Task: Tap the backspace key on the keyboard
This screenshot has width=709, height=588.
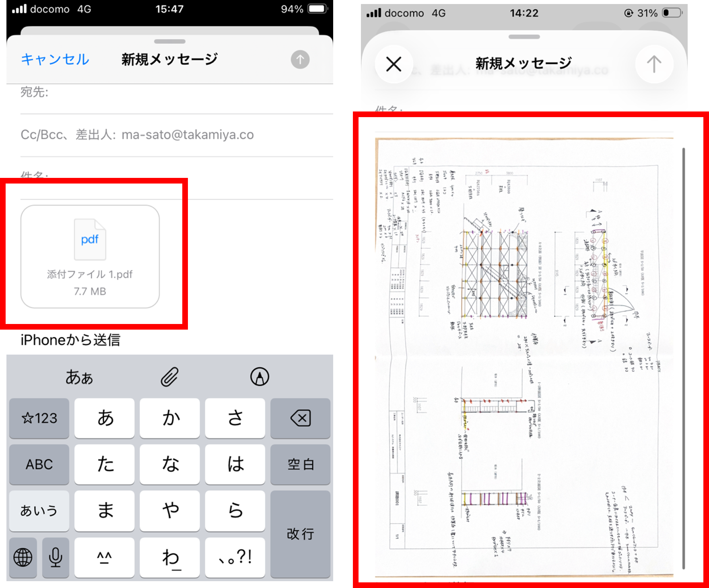Action: coord(301,418)
